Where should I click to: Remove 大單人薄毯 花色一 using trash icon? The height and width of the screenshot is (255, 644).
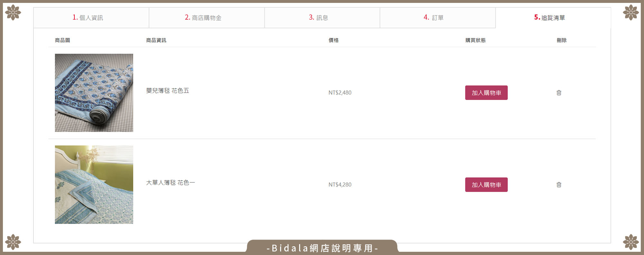pos(559,185)
